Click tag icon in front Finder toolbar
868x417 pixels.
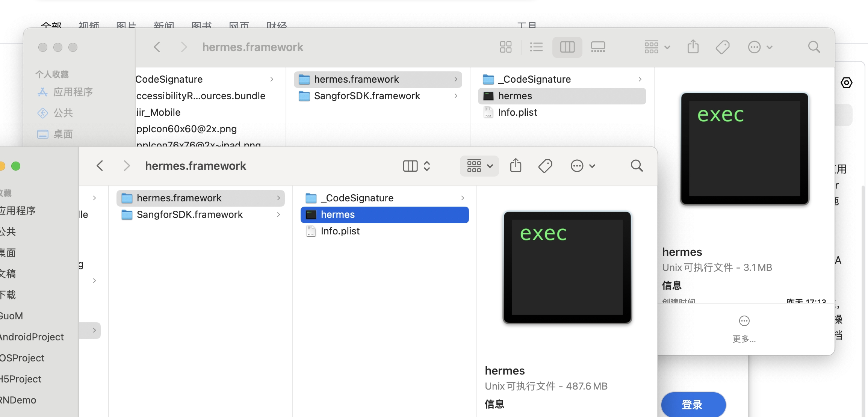(545, 166)
